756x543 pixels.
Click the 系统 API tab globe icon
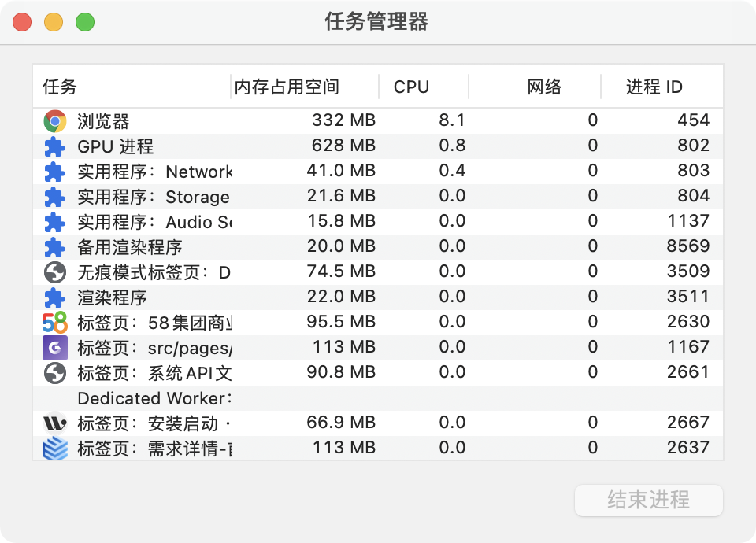coord(54,373)
